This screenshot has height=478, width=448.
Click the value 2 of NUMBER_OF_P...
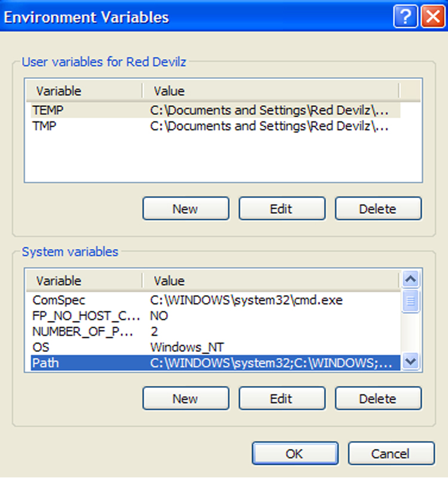coord(154,332)
